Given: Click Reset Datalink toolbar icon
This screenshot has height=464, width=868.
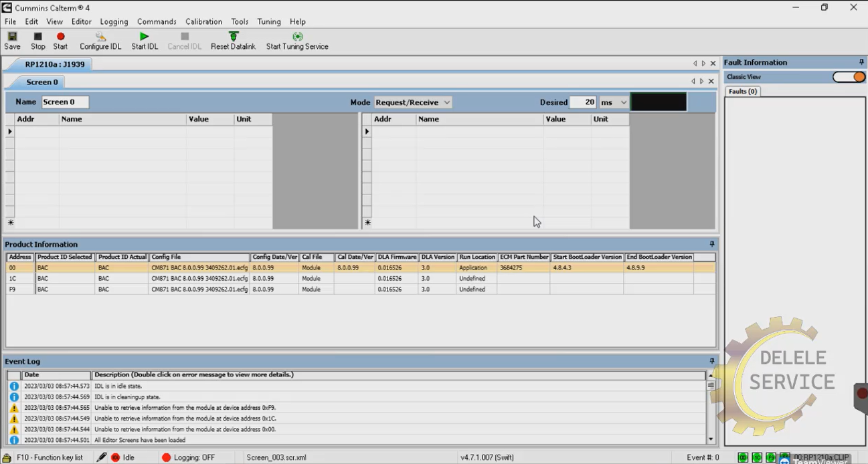Looking at the screenshot, I should point(233,37).
